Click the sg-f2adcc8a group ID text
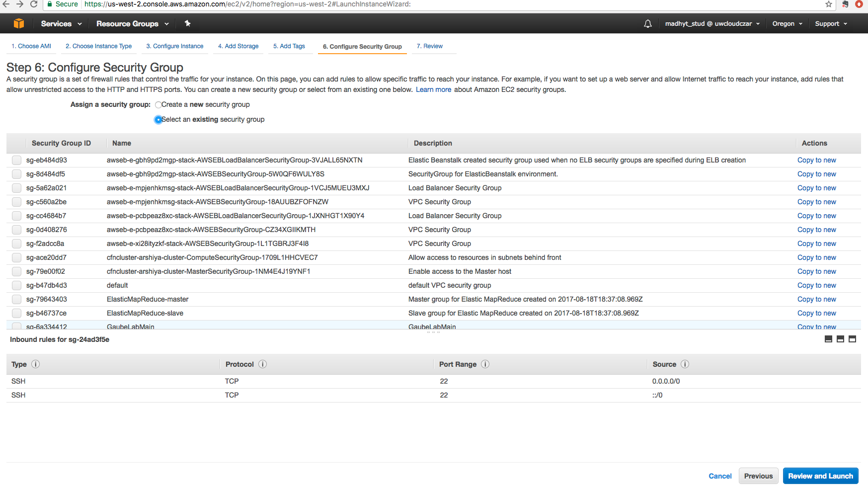 [x=45, y=244]
